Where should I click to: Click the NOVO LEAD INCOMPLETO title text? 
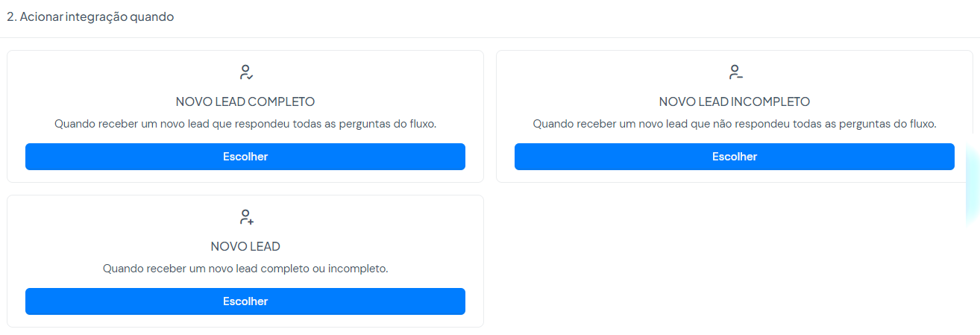(x=735, y=101)
